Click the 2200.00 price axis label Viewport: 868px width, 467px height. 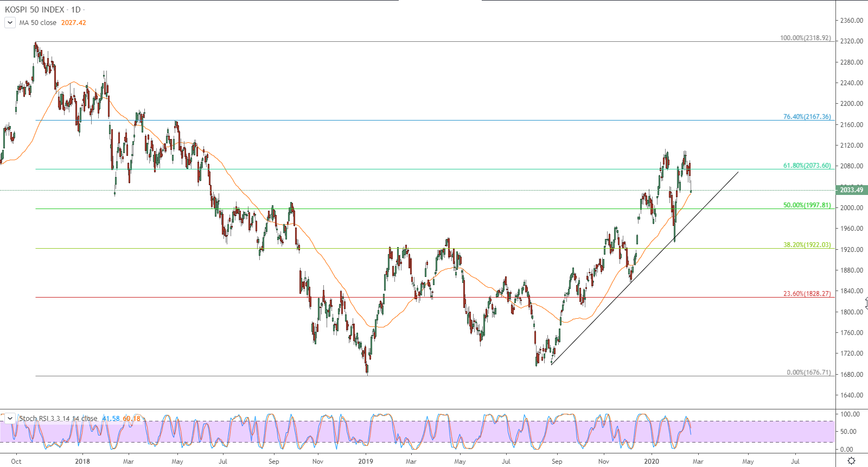(851, 104)
